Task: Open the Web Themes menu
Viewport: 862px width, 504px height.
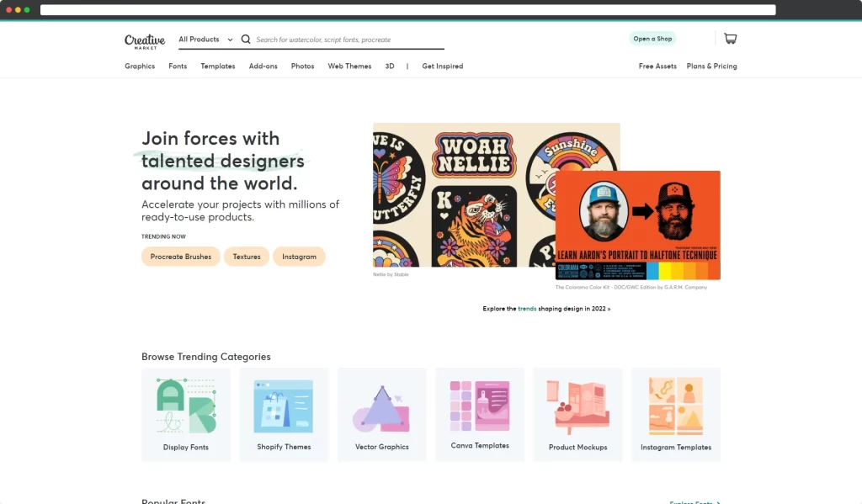Action: tap(349, 66)
